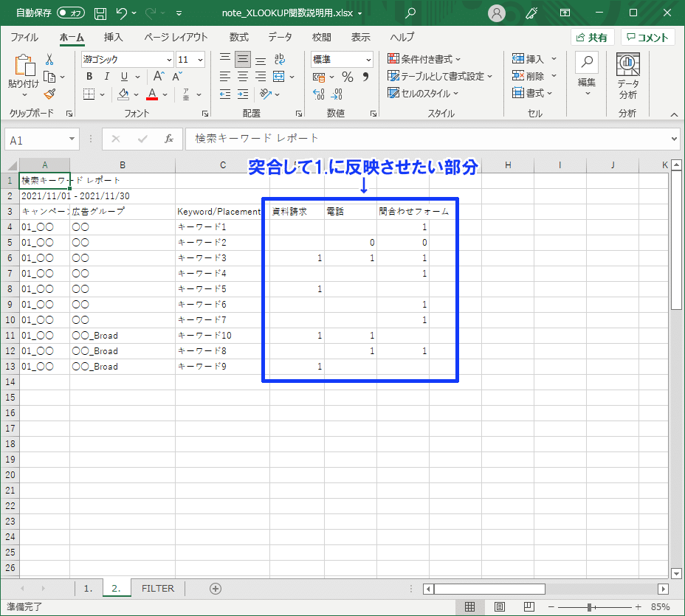Switch to Normal view in status bar
This screenshot has height=616, width=685.
[x=470, y=607]
